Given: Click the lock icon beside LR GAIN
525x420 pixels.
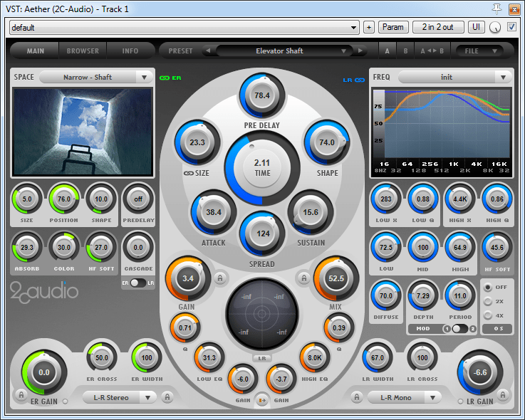Looking at the screenshot, I should (503, 395).
